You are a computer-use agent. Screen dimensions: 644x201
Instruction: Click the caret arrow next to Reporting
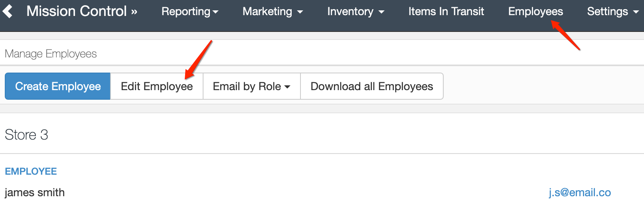click(215, 12)
